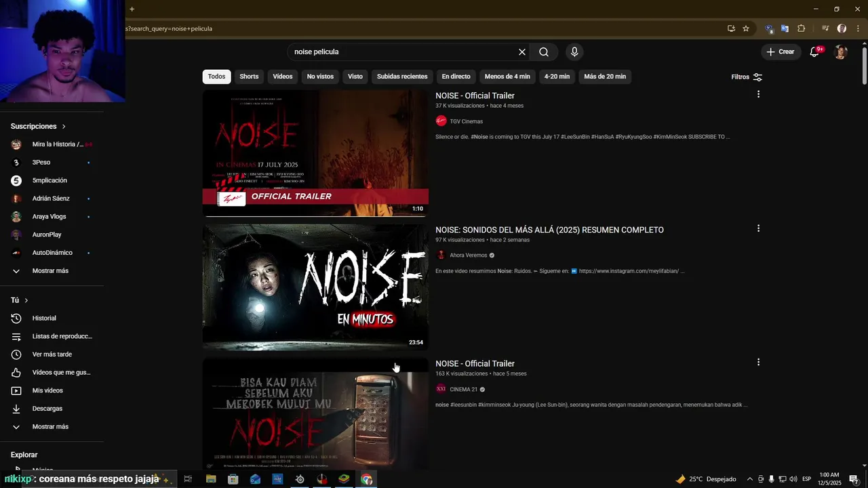This screenshot has height=488, width=868.
Task: Bookmark this page with the star icon
Action: coord(746,28)
